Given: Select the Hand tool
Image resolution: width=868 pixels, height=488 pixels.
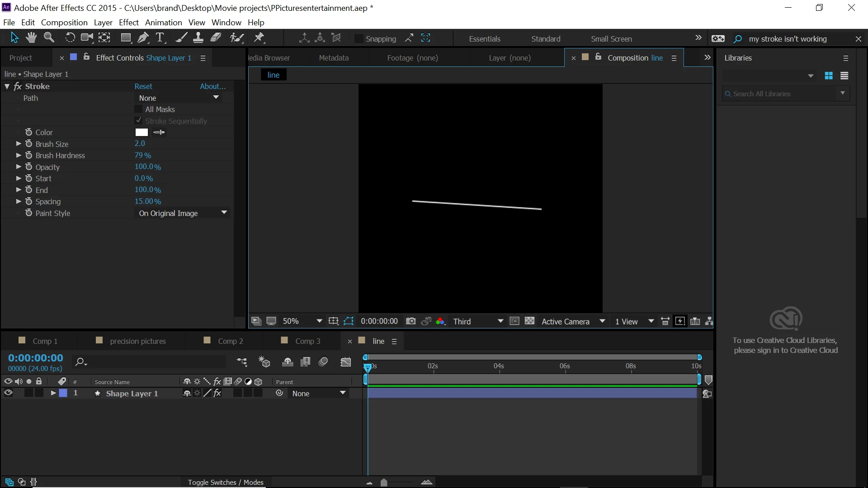Looking at the screenshot, I should (31, 38).
